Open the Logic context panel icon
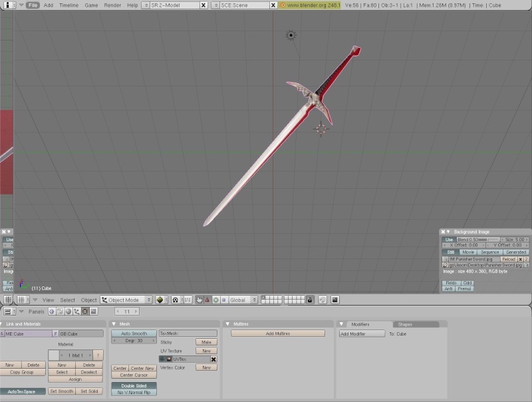 (52, 312)
